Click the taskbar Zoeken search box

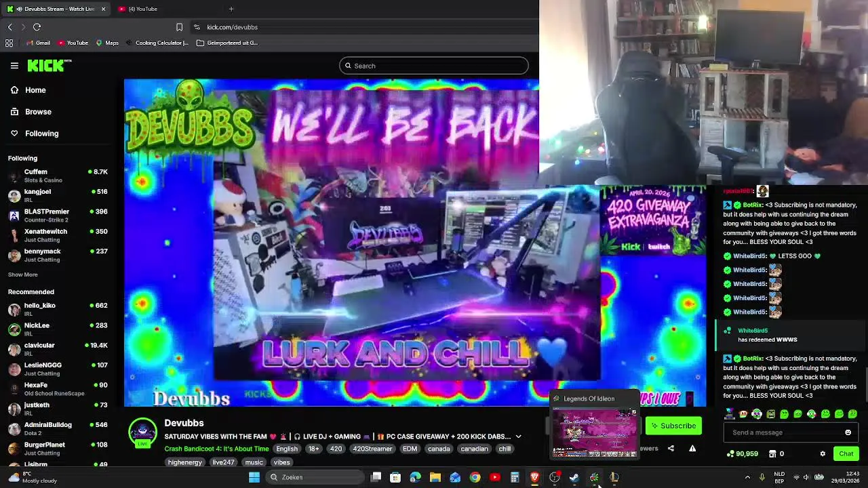point(315,477)
